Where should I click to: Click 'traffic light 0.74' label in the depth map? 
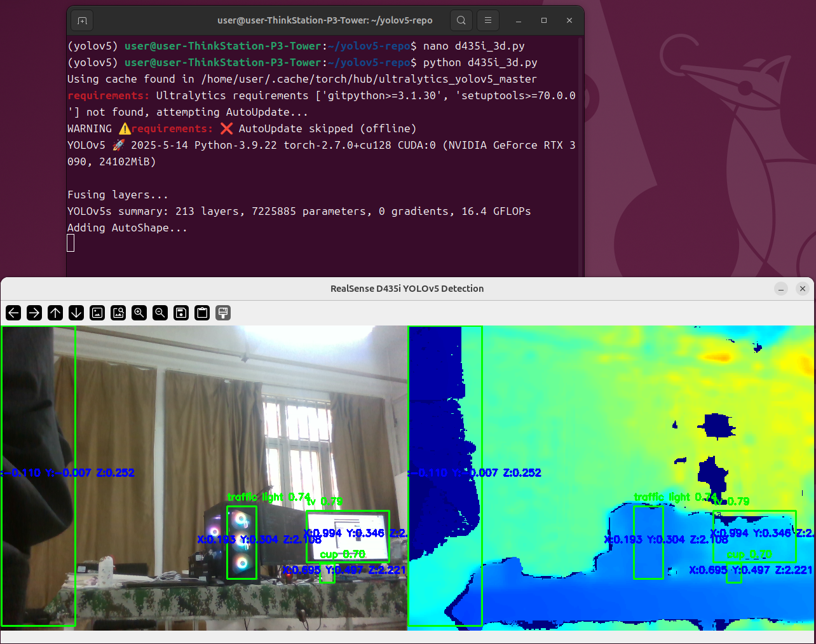coord(676,497)
